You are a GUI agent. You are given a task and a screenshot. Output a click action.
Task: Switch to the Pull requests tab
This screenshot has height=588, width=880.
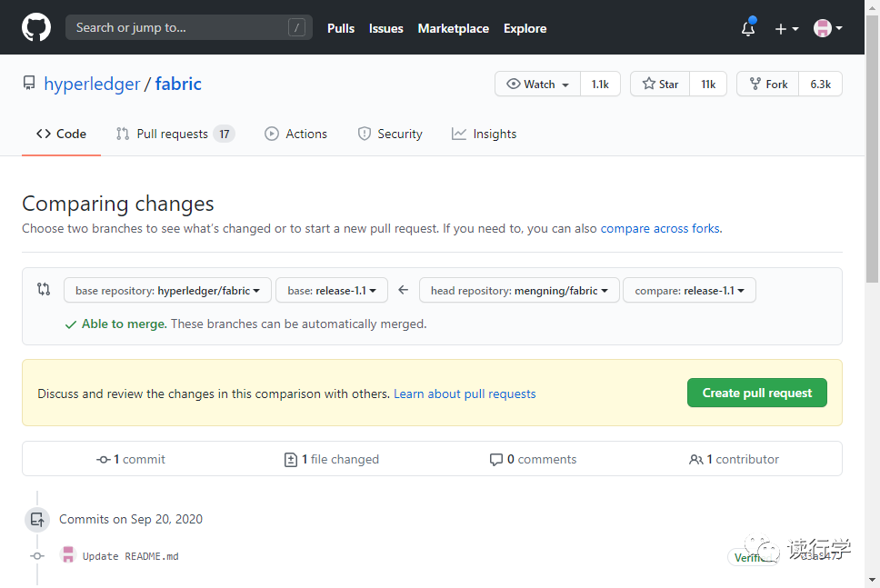(175, 134)
